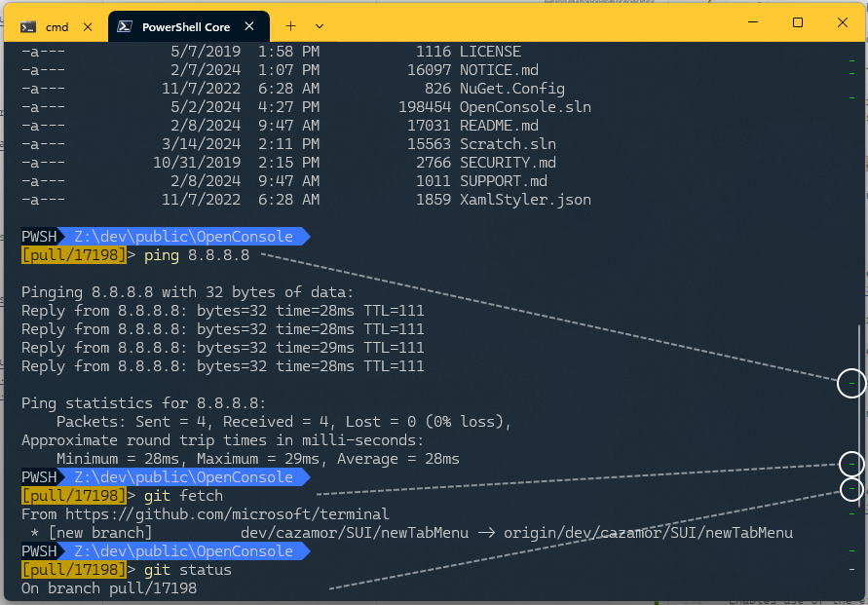Minimize the terminal window
Screen dimensions: 868x605
(x=753, y=22)
